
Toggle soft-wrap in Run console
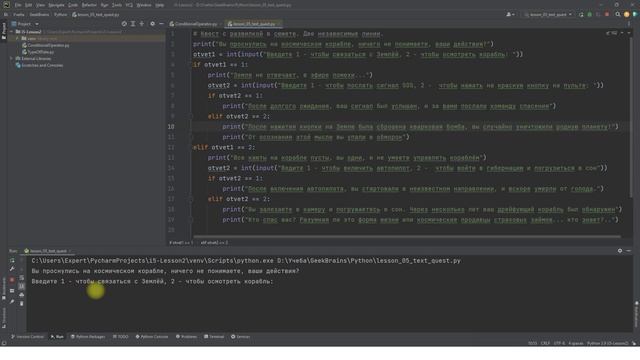(22, 278)
